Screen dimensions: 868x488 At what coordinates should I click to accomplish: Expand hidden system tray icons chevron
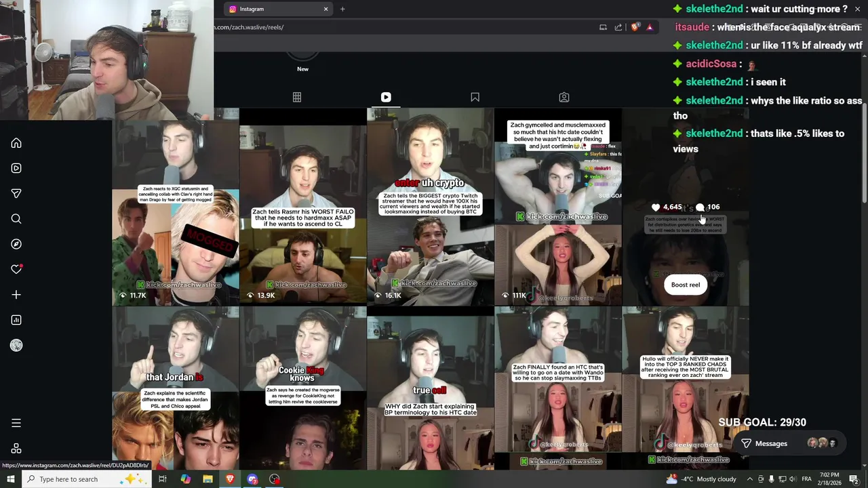[749, 479]
